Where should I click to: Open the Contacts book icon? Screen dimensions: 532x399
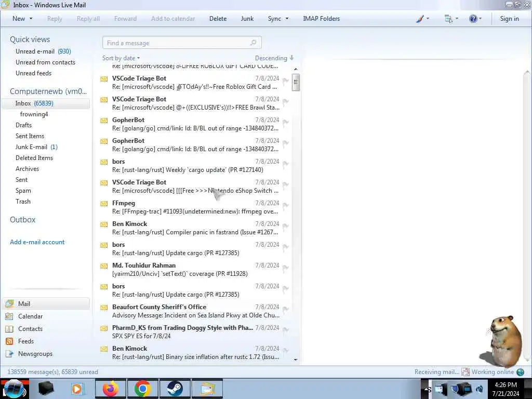9,329
